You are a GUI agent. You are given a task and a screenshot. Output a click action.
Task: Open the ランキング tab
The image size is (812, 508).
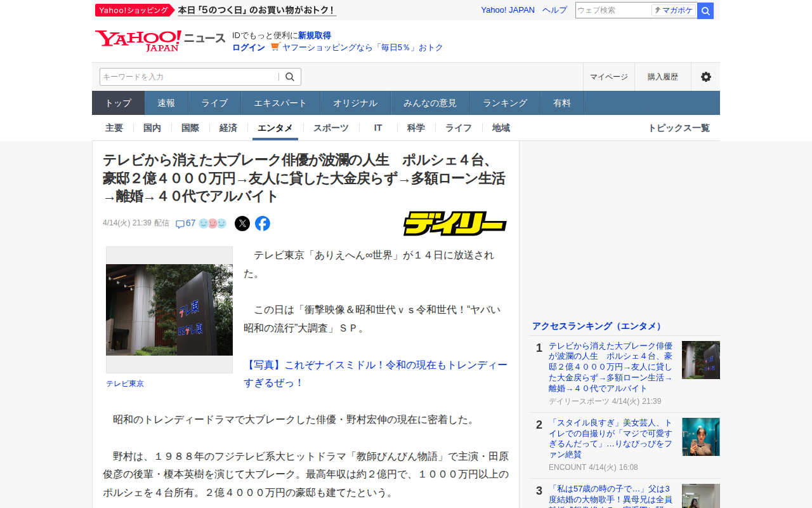pyautogui.click(x=505, y=103)
